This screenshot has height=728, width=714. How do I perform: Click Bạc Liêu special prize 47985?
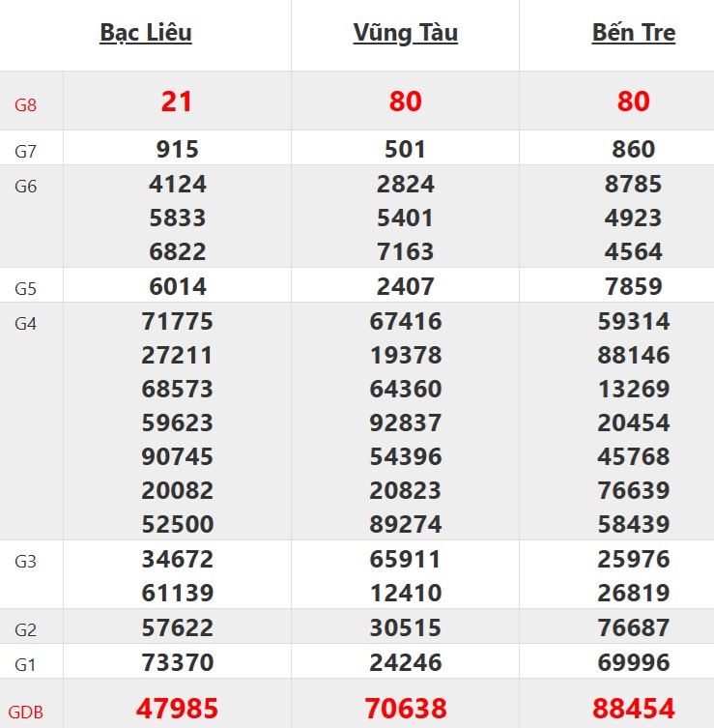coord(177,709)
